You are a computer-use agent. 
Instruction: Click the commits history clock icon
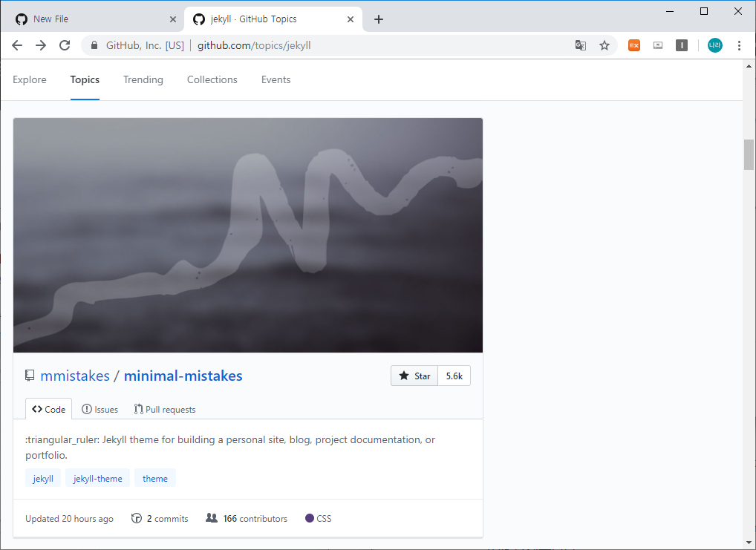pos(137,518)
